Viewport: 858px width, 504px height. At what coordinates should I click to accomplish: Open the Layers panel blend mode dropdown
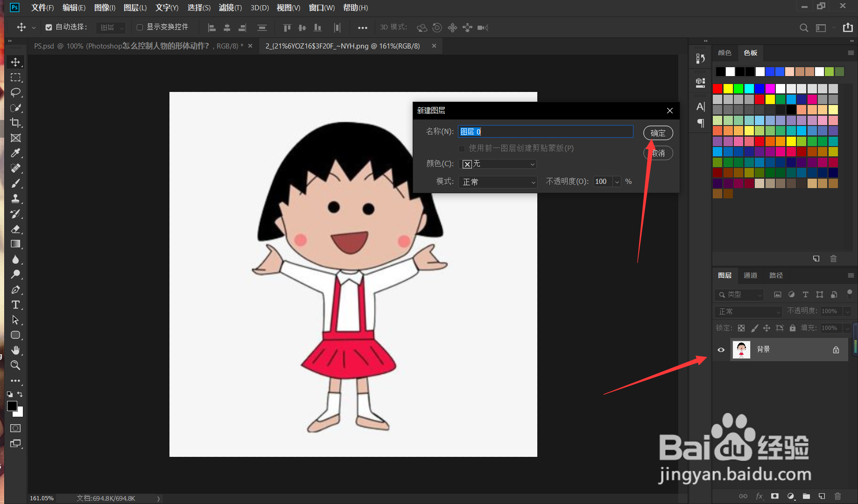tap(748, 311)
